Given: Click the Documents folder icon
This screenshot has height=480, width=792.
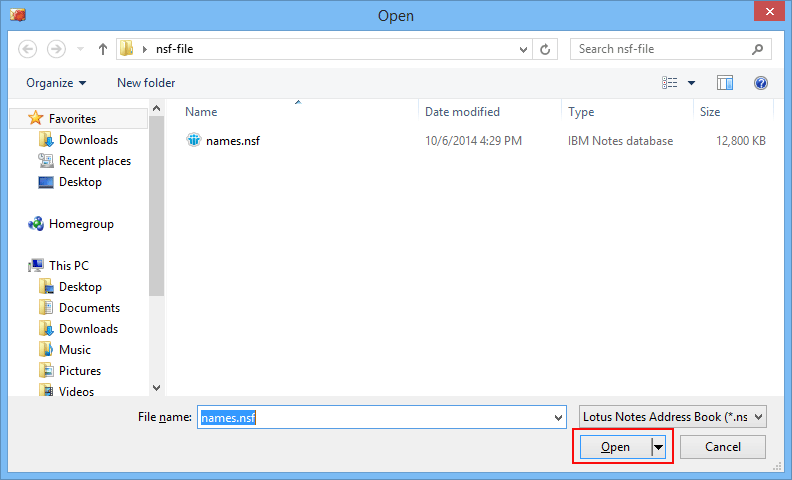Looking at the screenshot, I should (x=46, y=307).
